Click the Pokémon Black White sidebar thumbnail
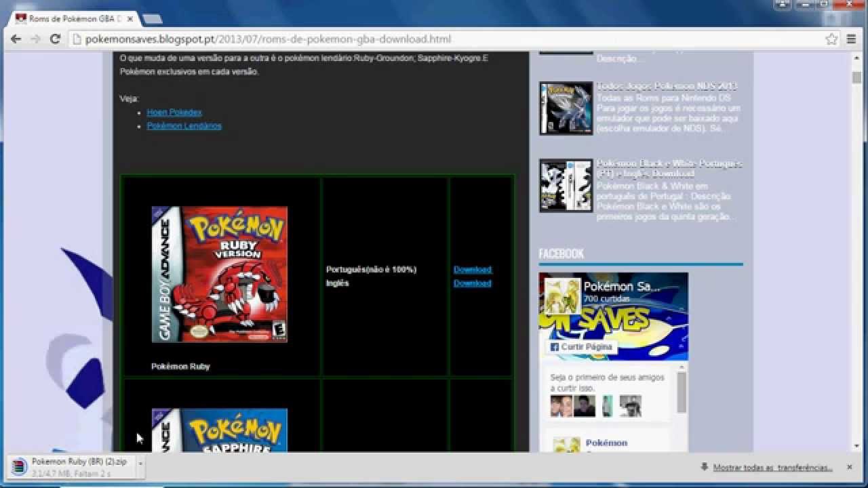Screen dimensions: 868x488 pyautogui.click(x=566, y=186)
